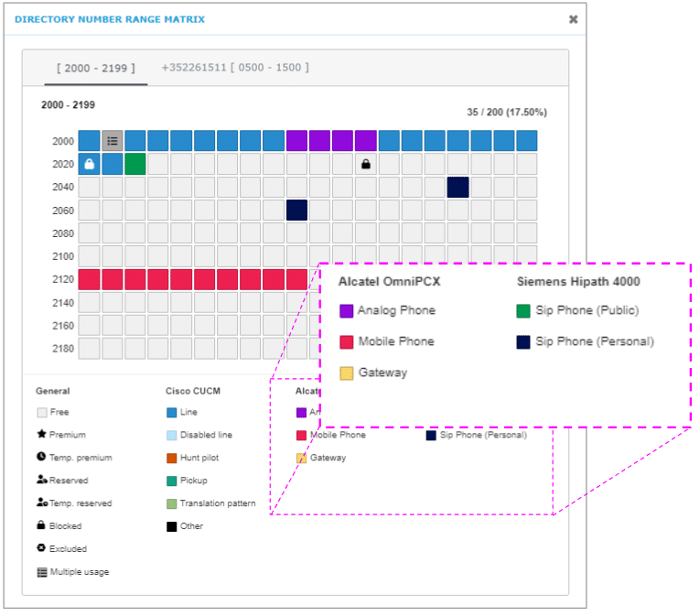
Task: Click the black padlock cell in row 2020
Action: tap(366, 164)
